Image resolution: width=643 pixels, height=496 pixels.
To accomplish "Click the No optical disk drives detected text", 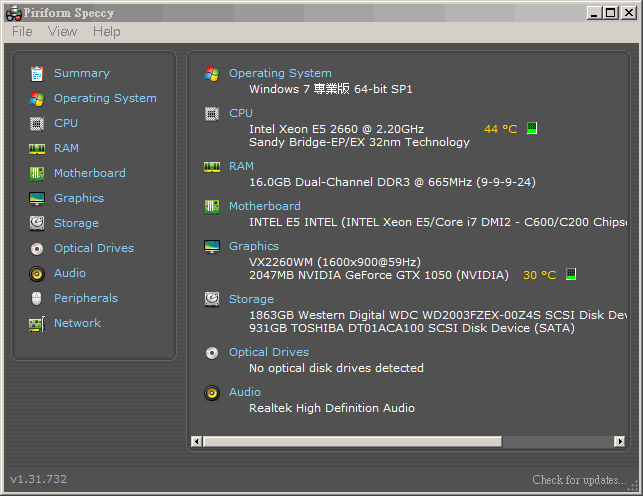I will pos(336,368).
